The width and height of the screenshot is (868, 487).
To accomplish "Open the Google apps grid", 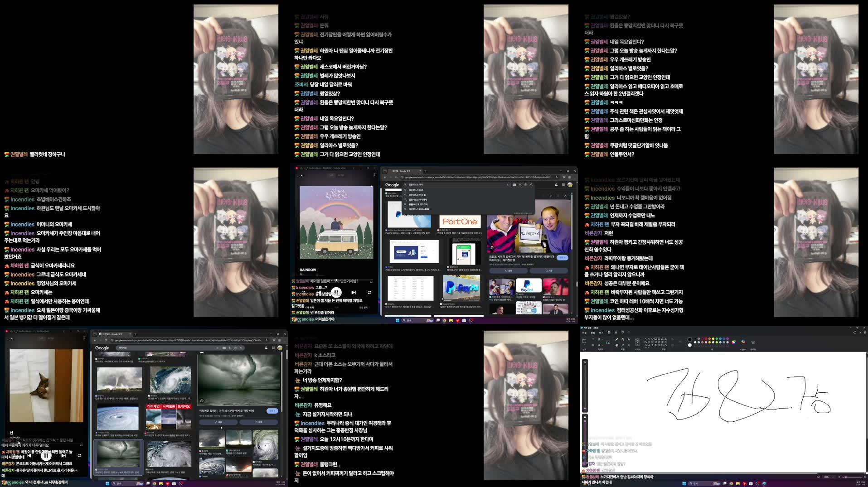I will coord(563,185).
